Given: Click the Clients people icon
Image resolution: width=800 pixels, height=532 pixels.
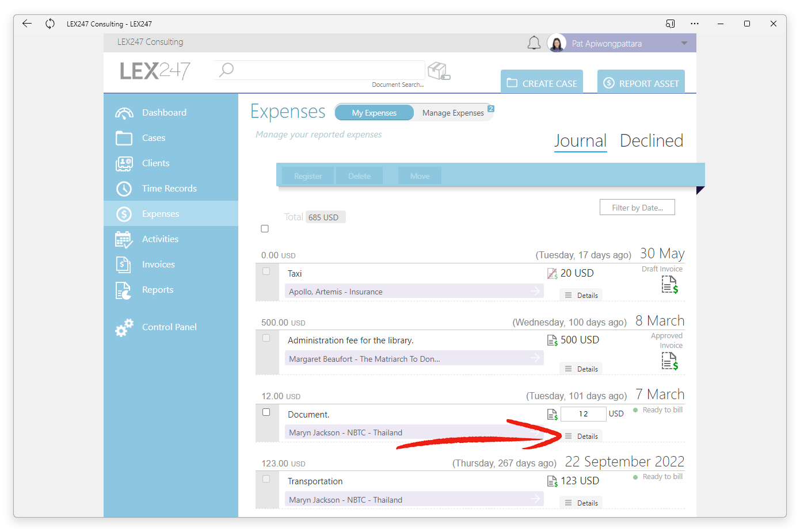Looking at the screenshot, I should tap(124, 163).
